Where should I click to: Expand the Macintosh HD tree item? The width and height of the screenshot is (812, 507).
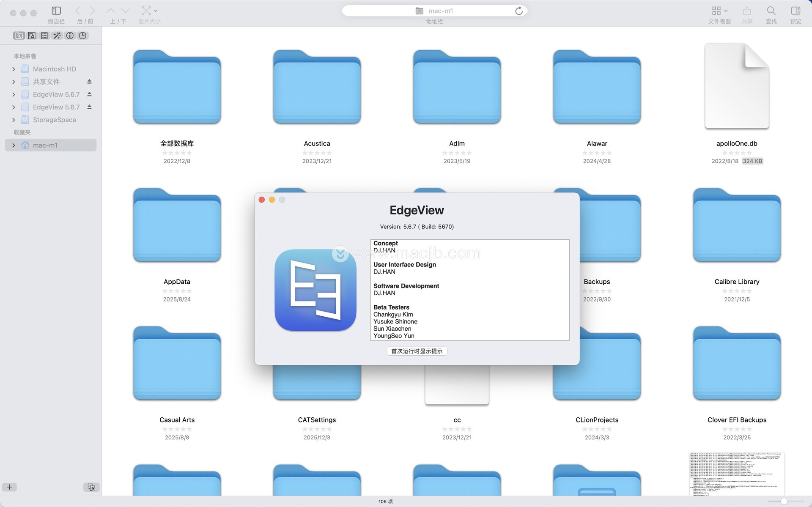point(14,69)
